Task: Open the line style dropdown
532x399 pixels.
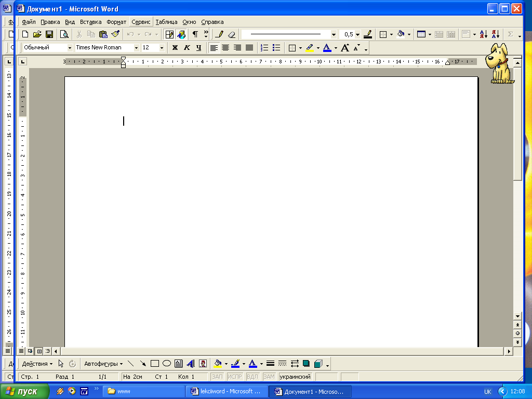Action: 334,35
